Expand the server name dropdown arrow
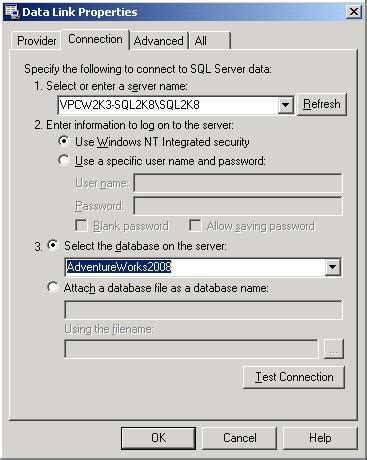Viewport: 367px width, 460px height. [285, 105]
